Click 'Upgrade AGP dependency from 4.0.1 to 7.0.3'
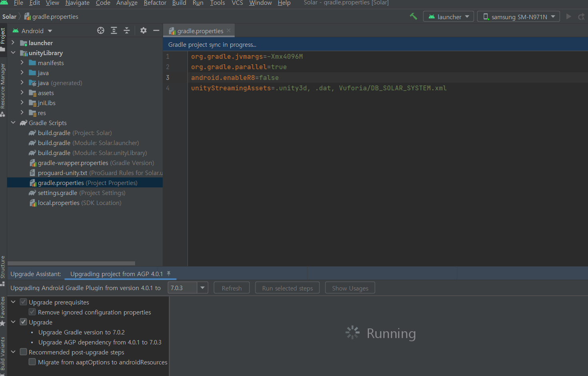 (100, 342)
